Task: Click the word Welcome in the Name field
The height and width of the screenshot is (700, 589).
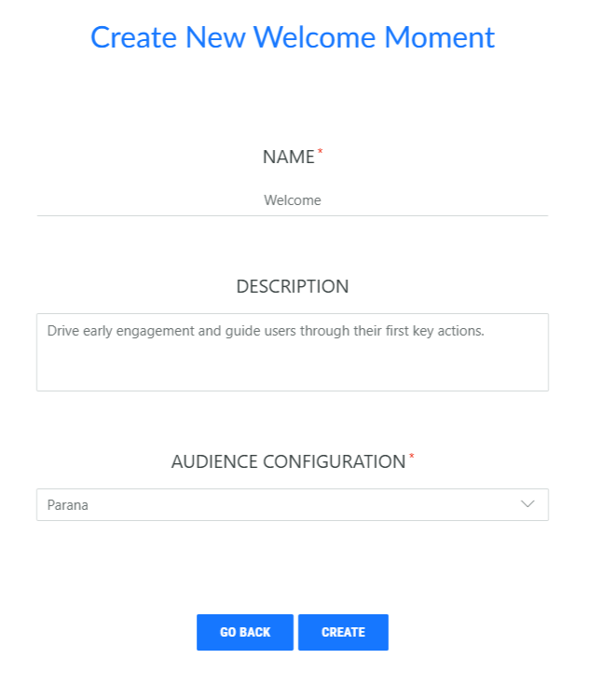Action: pos(293,200)
